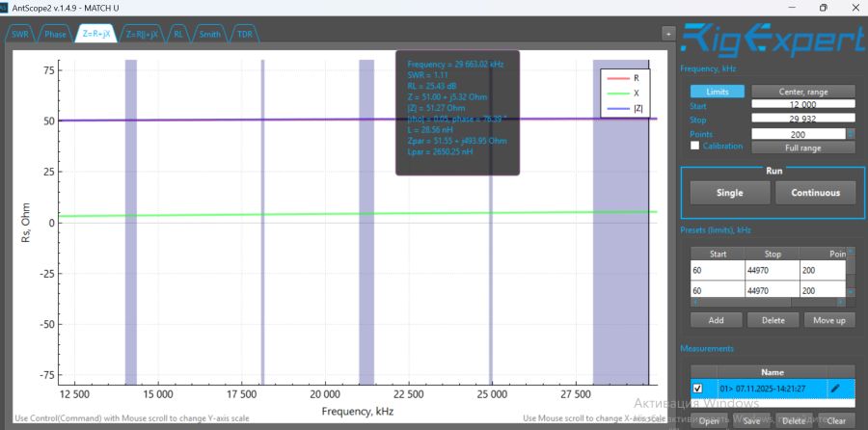Open the Smith chart tab
868x430 pixels.
[x=209, y=34]
